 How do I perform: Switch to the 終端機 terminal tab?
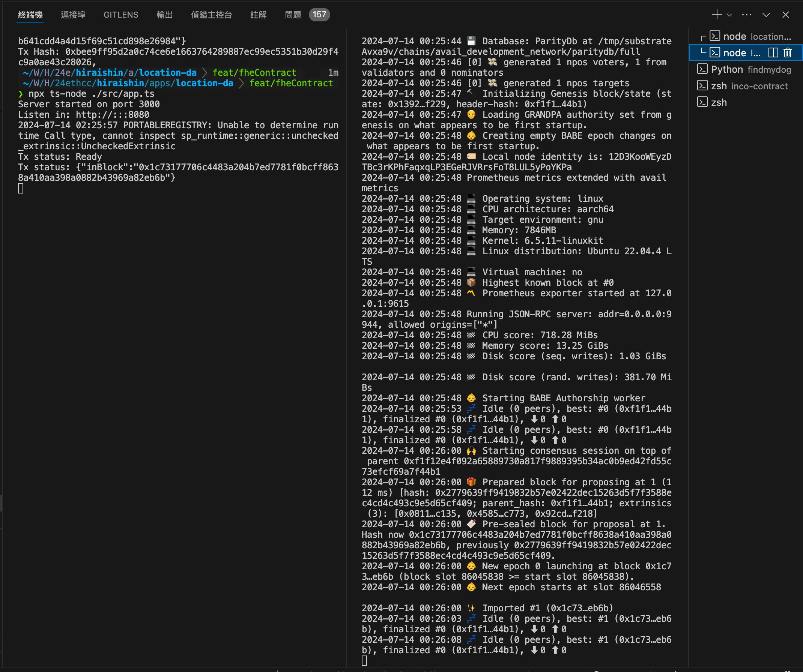click(30, 15)
